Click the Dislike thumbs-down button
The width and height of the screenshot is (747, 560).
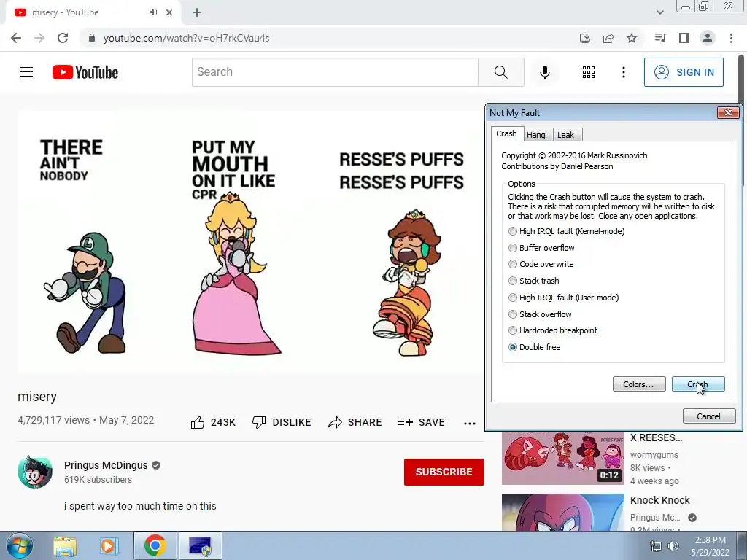282,422
